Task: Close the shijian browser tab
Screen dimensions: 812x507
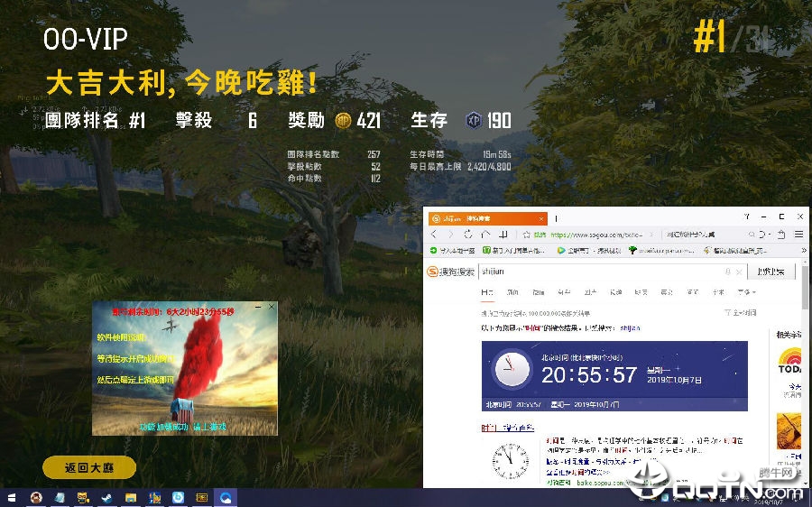Action: (541, 218)
